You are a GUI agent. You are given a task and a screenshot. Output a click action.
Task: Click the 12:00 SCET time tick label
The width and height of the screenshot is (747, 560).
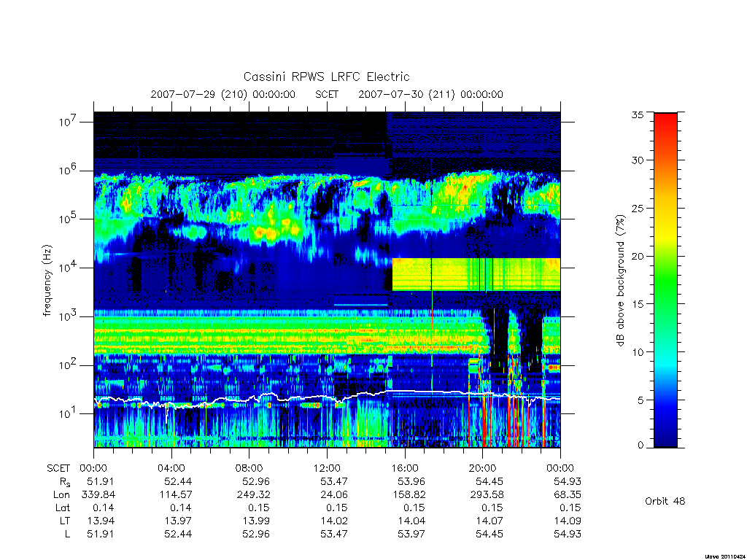[x=327, y=468]
